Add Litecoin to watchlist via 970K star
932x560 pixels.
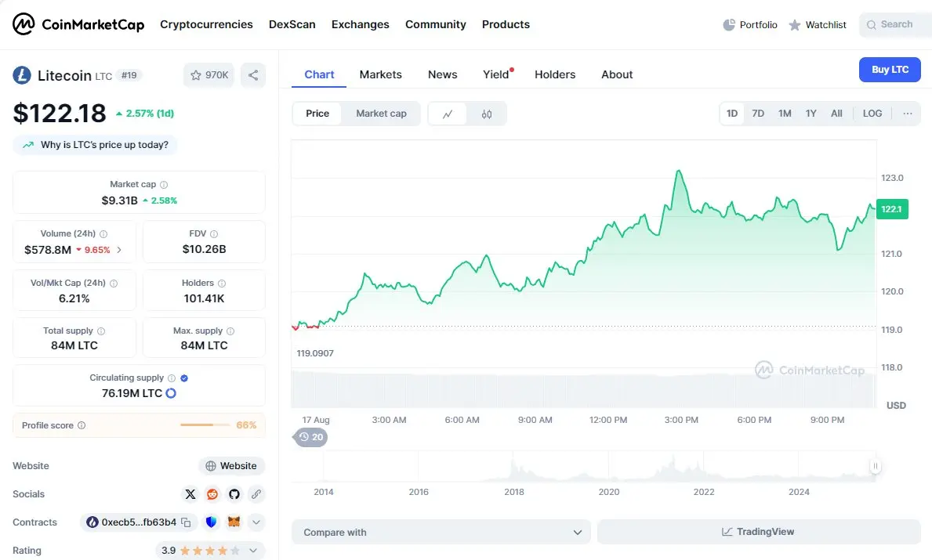tap(209, 75)
